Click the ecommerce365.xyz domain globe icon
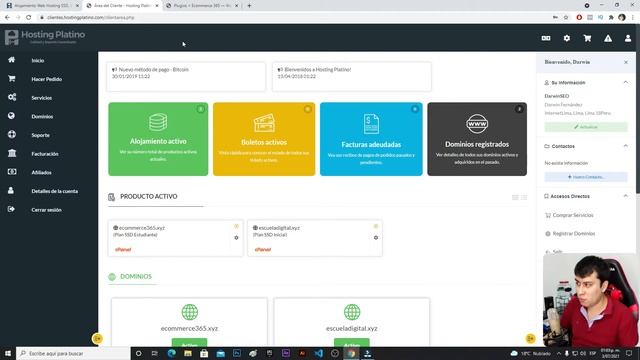The height and width of the screenshot is (360, 640). click(189, 312)
